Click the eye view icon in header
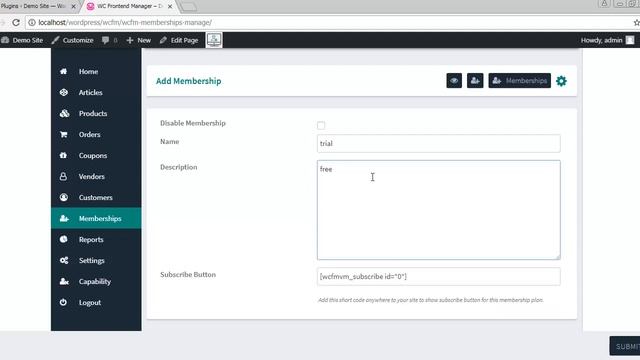 point(454,81)
